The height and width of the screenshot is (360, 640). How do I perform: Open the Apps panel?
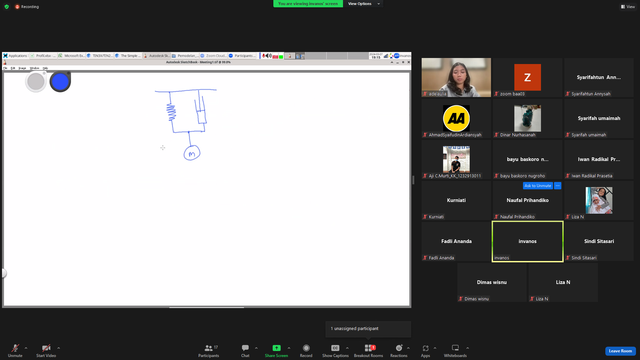point(425,350)
